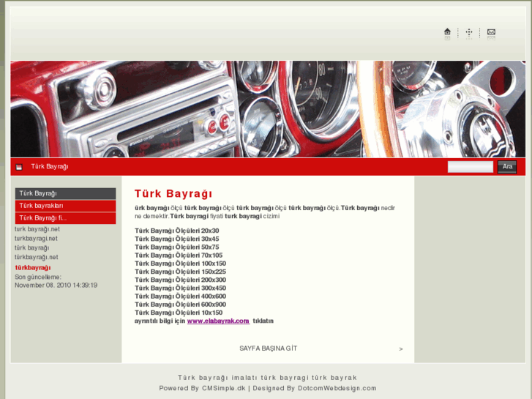This screenshot has height=399, width=532.
Task: Click the Türk Bayrağı breadcrumb in red bar
Action: pyautogui.click(x=50, y=166)
